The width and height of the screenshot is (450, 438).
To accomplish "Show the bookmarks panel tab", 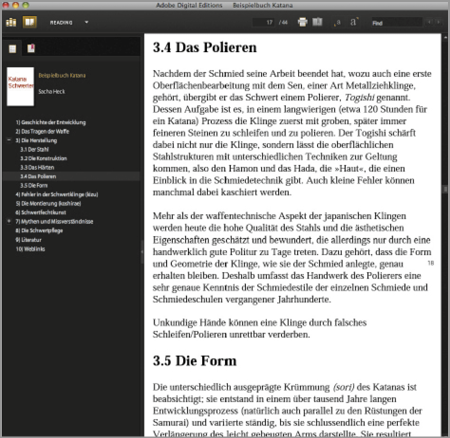I will [x=31, y=49].
